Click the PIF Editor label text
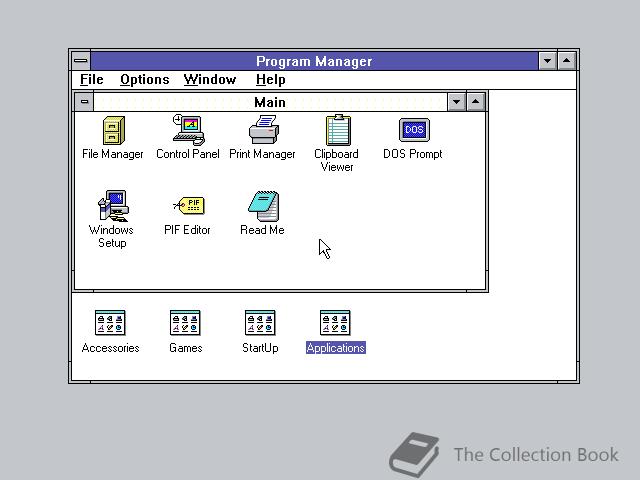 (x=187, y=230)
